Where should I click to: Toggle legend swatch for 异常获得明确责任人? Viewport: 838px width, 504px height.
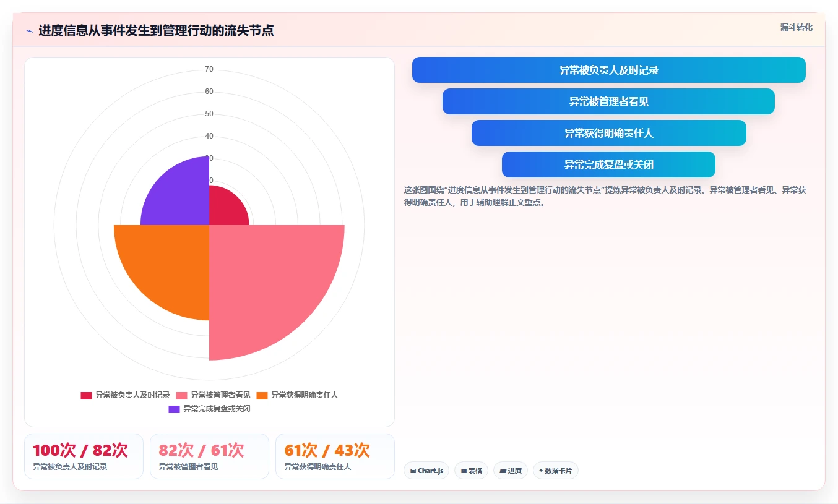[262, 395]
